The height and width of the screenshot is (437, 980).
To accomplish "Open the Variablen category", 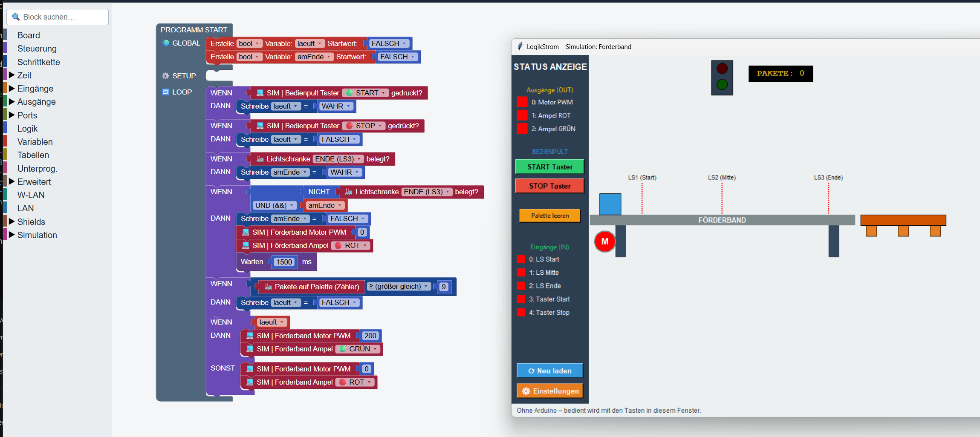I will pos(35,142).
